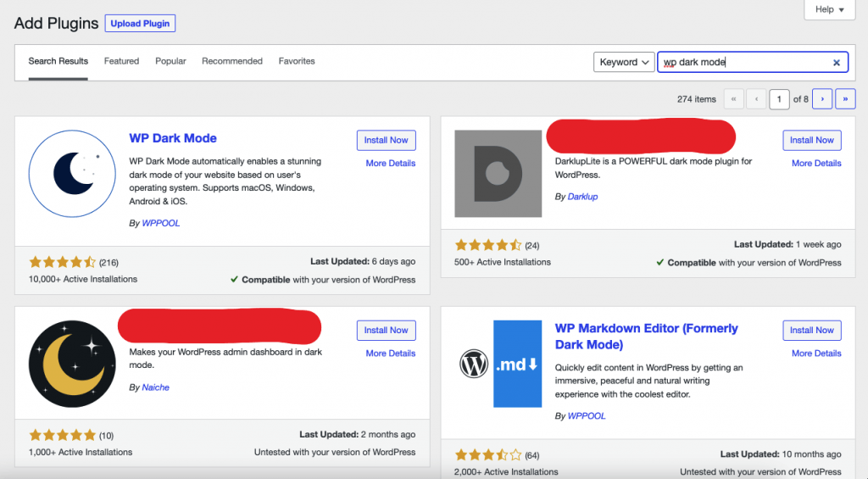The width and height of the screenshot is (868, 479).
Task: Switch to the Search Results tab
Action: click(x=58, y=62)
